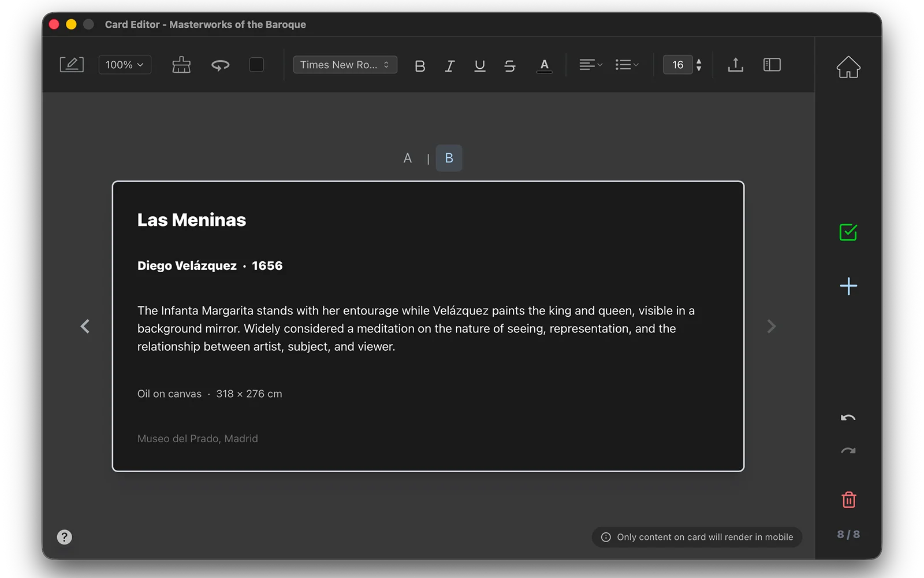924x578 pixels.
Task: Delete card with red trash icon
Action: [848, 499]
